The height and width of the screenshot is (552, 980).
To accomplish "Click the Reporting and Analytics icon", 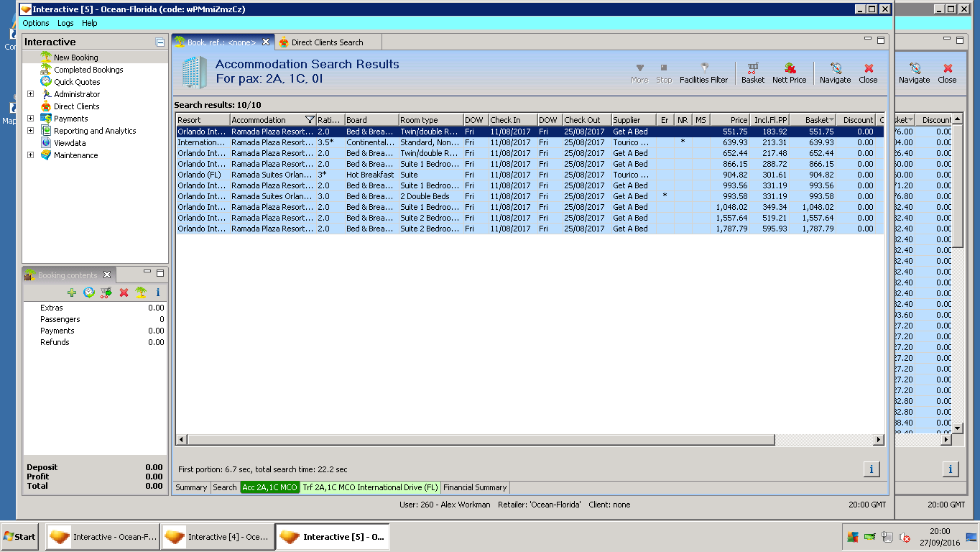I will point(46,131).
